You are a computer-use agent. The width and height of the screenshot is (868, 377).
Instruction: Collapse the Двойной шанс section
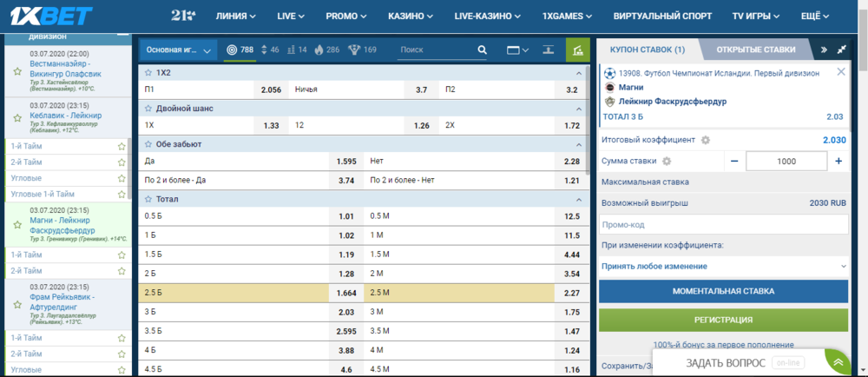pos(579,109)
